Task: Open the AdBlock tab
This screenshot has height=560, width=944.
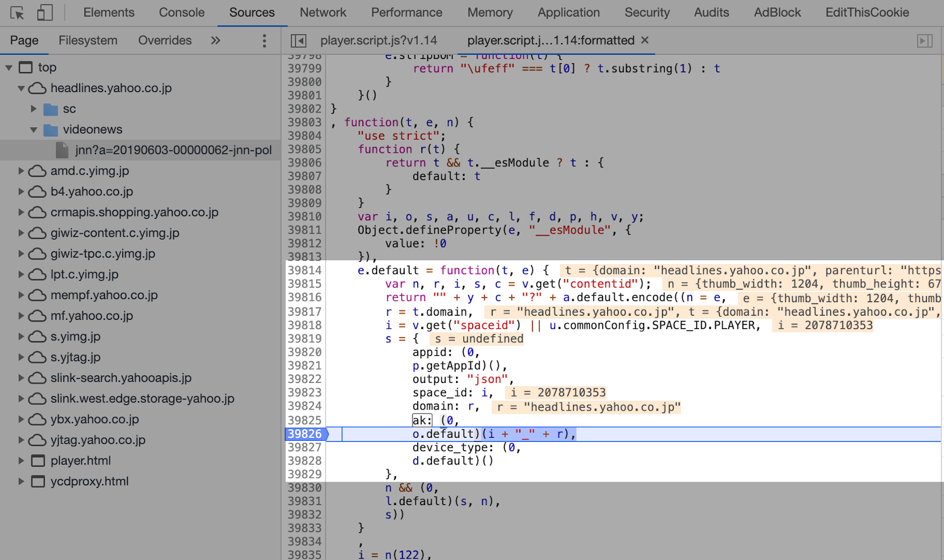Action: [x=777, y=12]
